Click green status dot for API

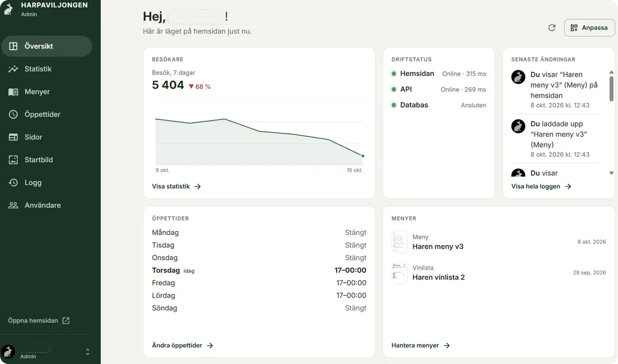coord(393,89)
